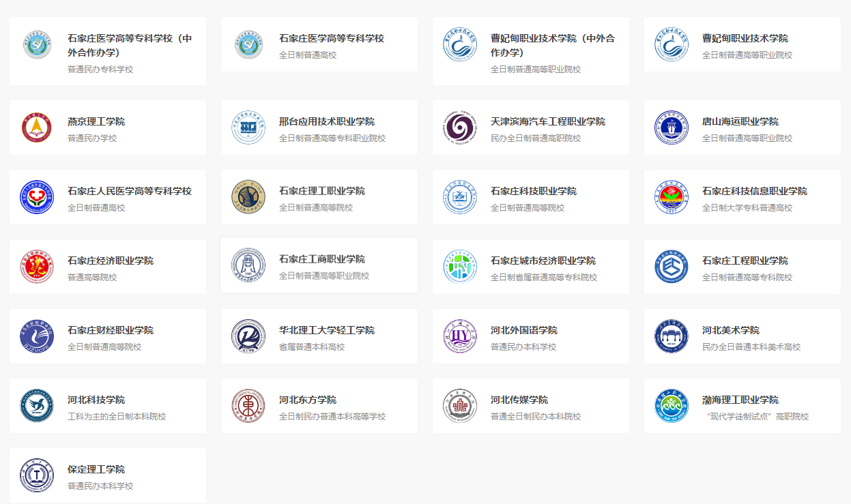Image resolution: width=851 pixels, height=504 pixels.
Task: Select the 石家庄人民医学高等专科学校 school name
Action: (130, 191)
